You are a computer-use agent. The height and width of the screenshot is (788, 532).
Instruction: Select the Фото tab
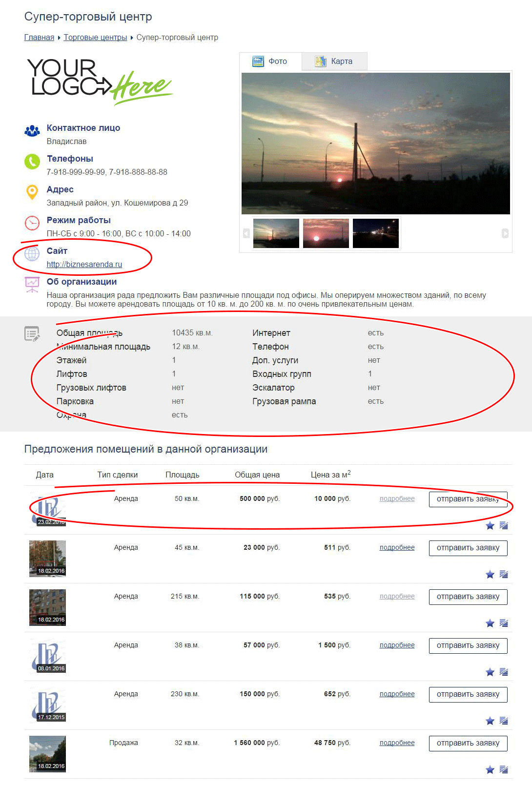[x=270, y=62]
